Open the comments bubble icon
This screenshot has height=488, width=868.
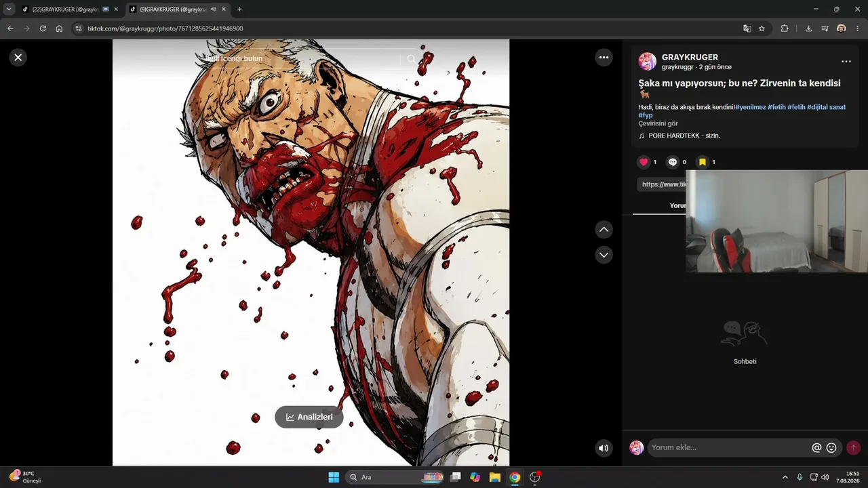coord(673,162)
